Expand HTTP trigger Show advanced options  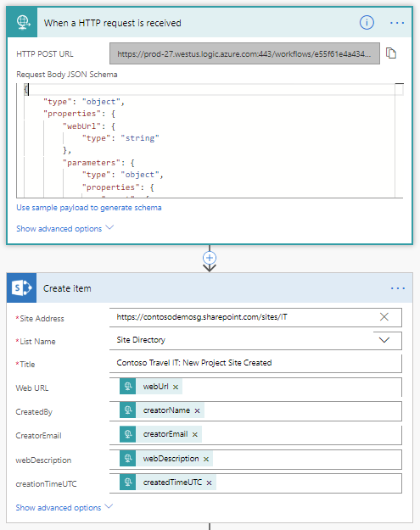click(x=64, y=228)
